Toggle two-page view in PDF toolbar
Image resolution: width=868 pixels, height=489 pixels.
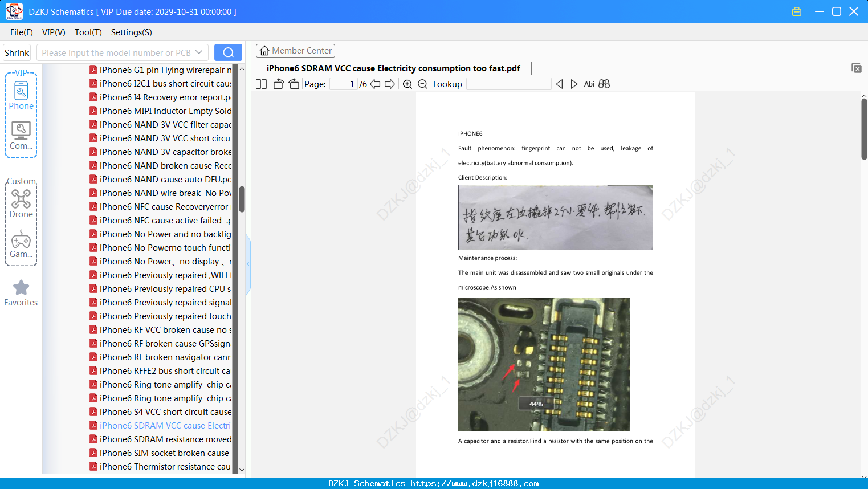[x=262, y=84]
